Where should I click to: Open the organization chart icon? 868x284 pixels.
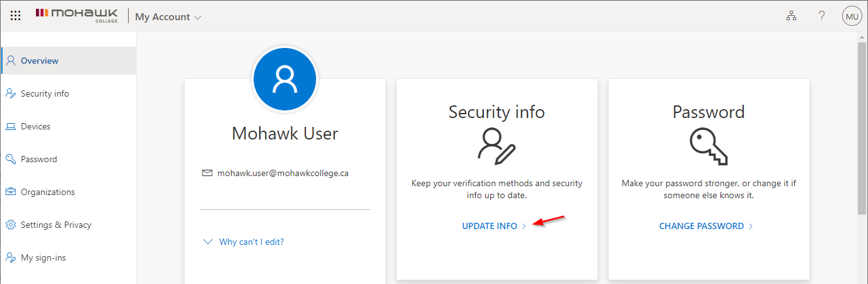point(791,16)
